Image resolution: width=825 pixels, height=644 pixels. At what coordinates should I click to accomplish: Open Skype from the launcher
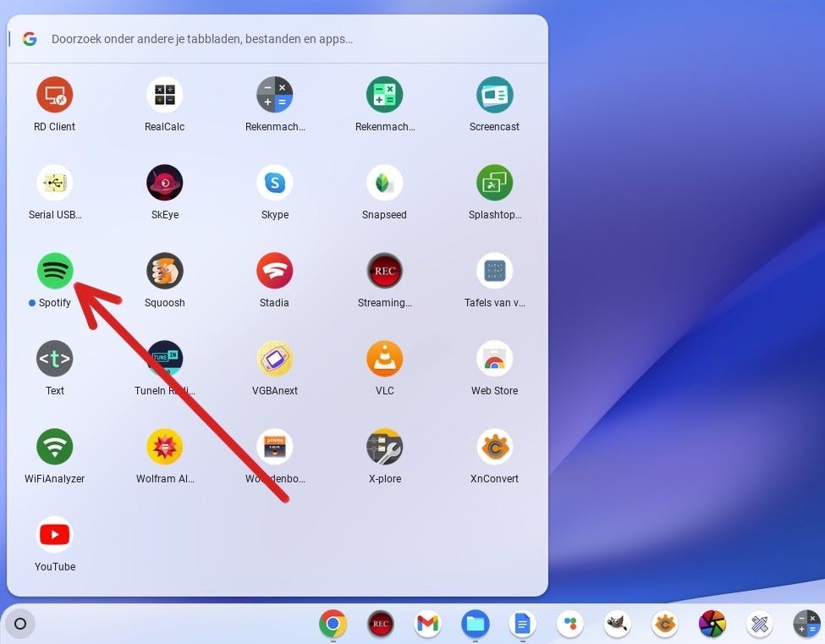point(275,183)
